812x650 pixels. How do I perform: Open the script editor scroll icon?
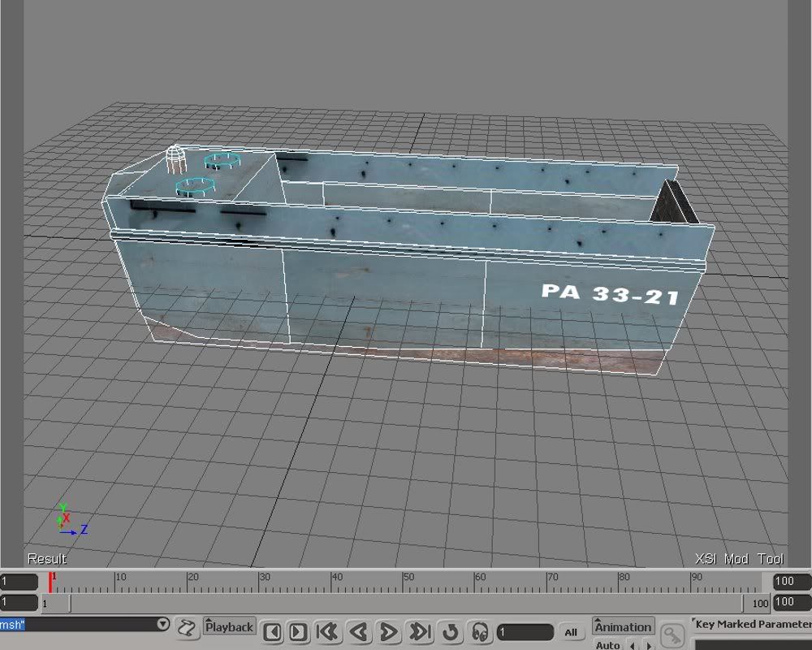point(187,628)
